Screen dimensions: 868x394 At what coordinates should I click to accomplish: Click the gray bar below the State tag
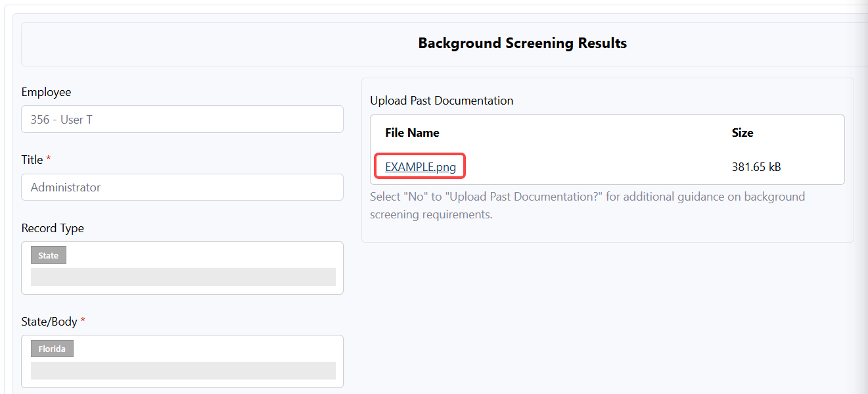point(183,277)
